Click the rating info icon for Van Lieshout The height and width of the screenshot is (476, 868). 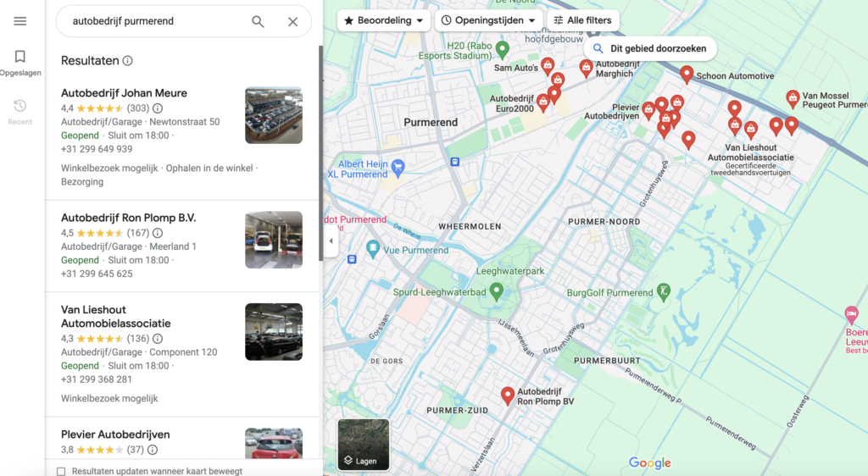pos(158,339)
